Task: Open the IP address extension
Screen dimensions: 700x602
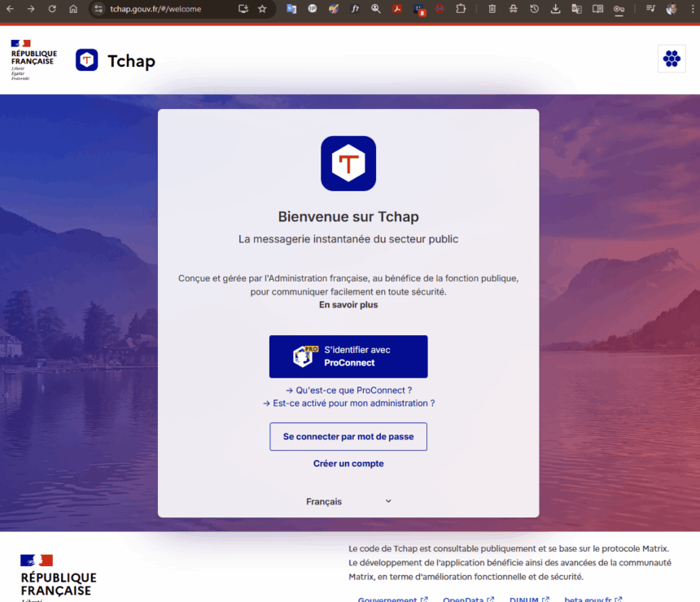Action: [x=313, y=8]
